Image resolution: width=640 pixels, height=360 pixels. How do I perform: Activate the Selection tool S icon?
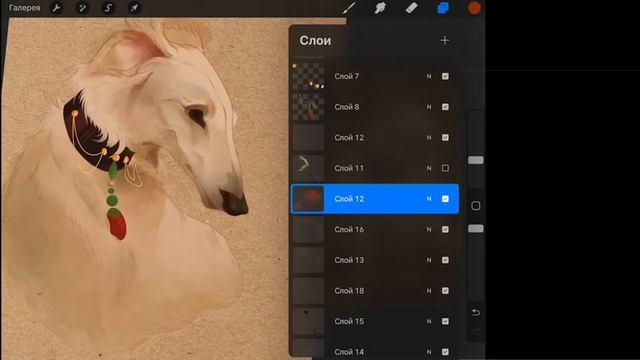coord(108,8)
